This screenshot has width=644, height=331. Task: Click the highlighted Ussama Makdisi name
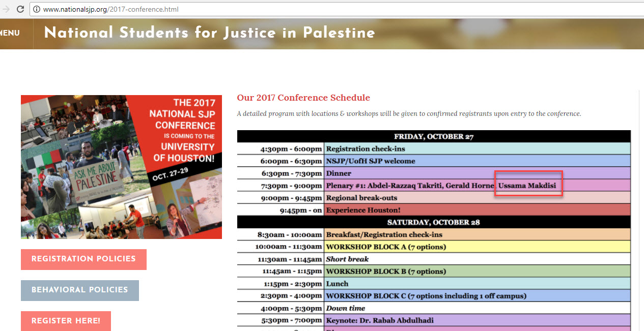527,186
